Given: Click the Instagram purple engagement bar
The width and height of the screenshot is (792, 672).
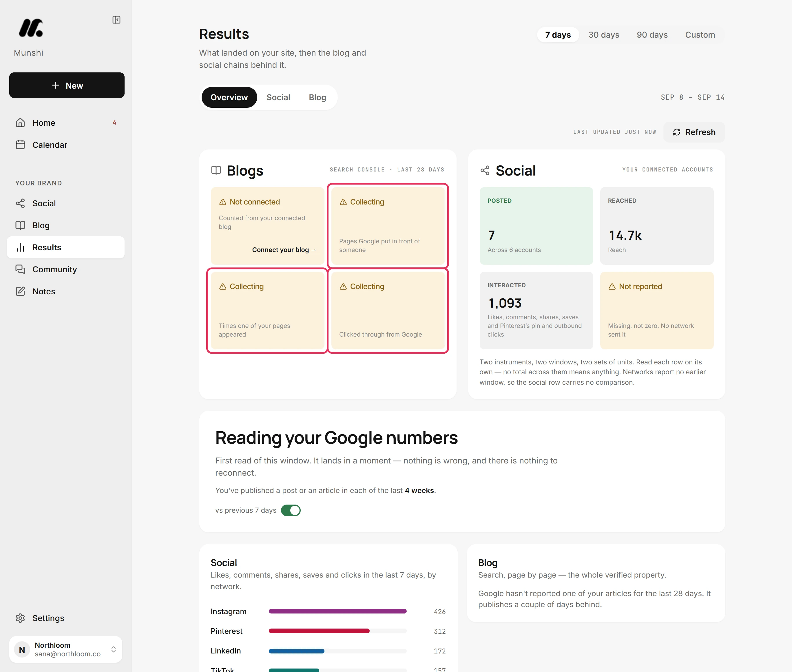Looking at the screenshot, I should (337, 611).
